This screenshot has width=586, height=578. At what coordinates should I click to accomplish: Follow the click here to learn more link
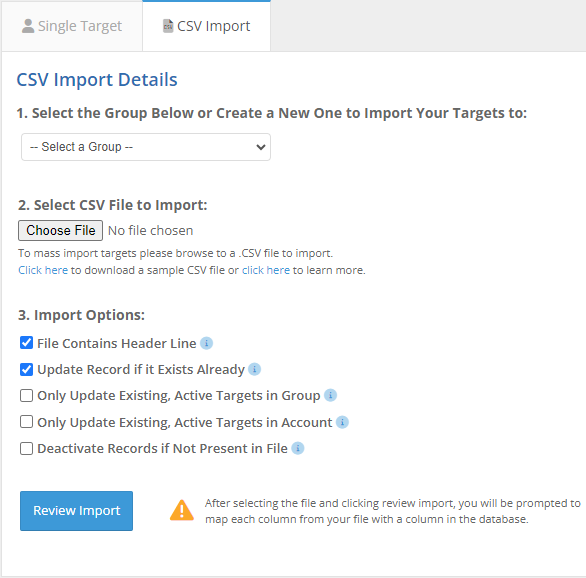(266, 270)
